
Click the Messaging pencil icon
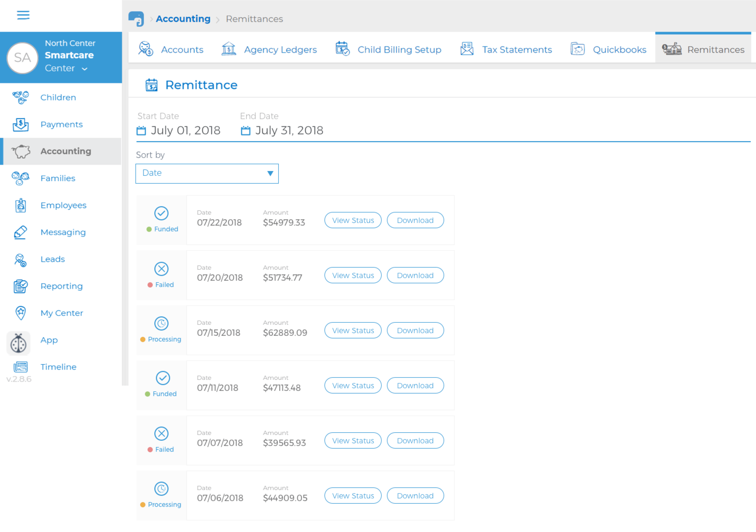[21, 232]
